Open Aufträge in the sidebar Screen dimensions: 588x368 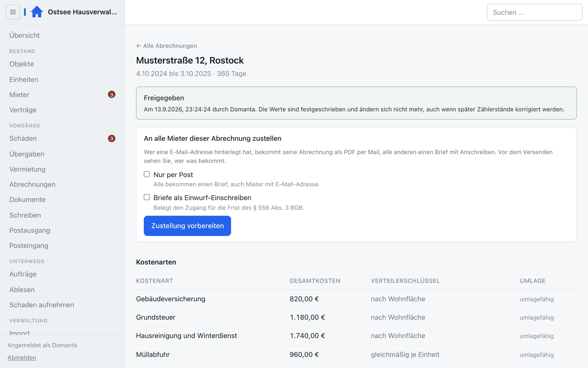click(23, 274)
